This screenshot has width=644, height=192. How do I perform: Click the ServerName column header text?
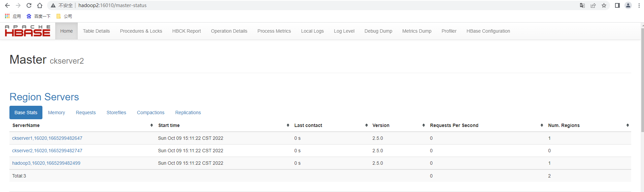(26, 125)
